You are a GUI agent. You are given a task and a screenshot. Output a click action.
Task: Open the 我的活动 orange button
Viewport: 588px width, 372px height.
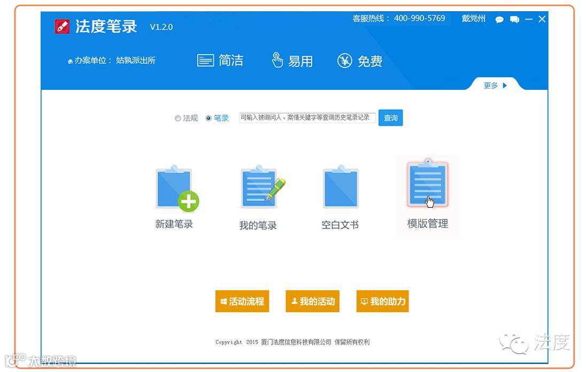tap(312, 301)
